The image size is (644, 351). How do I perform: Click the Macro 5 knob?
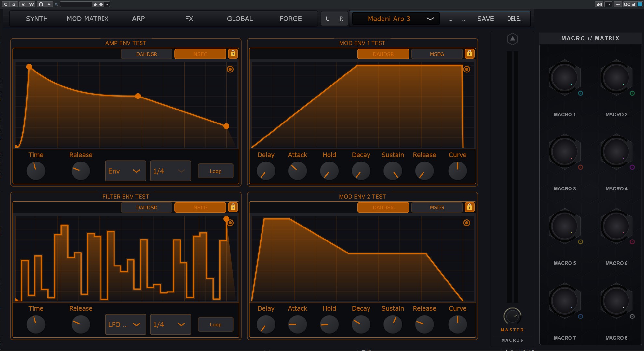(564, 226)
